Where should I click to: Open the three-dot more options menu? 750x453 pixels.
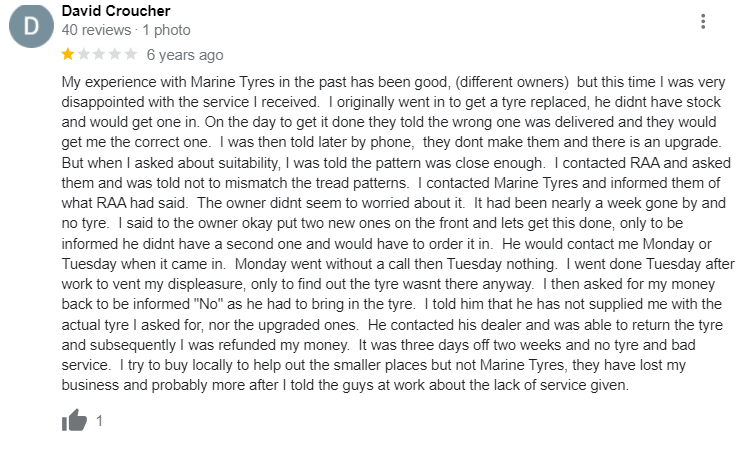(703, 22)
